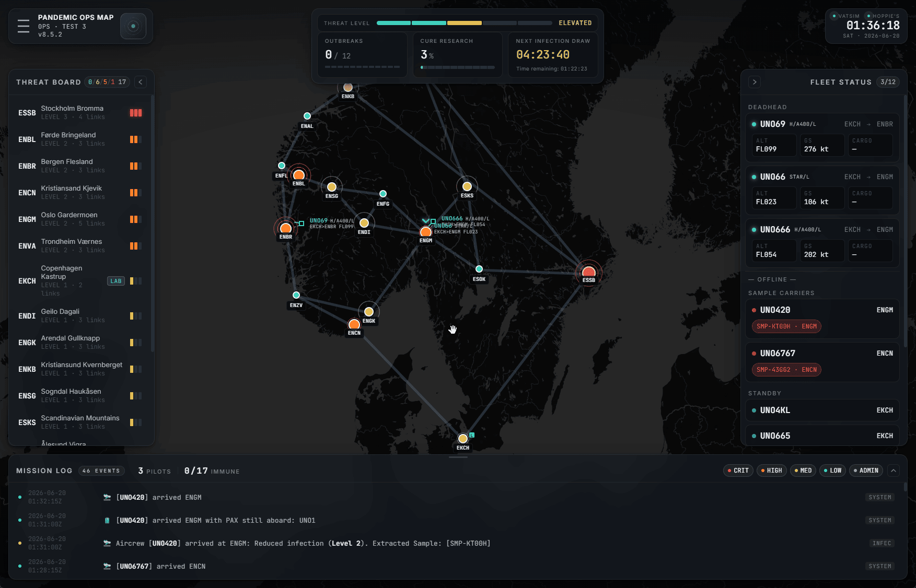Select UNO6767 sample carrier card
The height and width of the screenshot is (588, 916).
click(x=822, y=362)
